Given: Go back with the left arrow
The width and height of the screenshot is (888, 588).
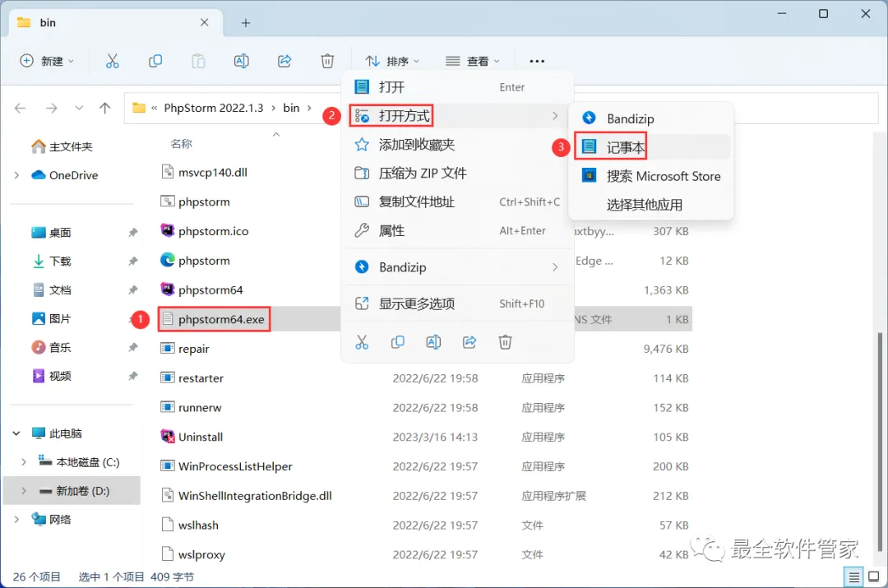Looking at the screenshot, I should coord(21,108).
